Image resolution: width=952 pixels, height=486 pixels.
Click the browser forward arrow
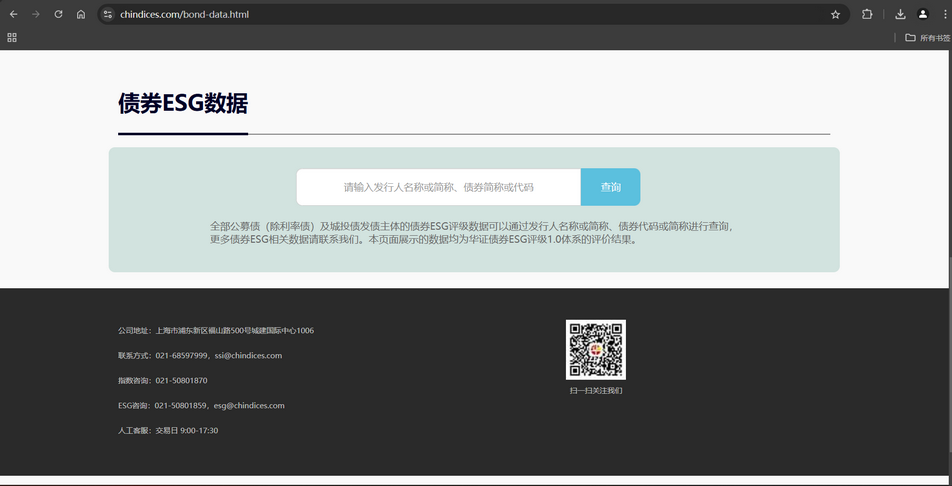coord(36,14)
